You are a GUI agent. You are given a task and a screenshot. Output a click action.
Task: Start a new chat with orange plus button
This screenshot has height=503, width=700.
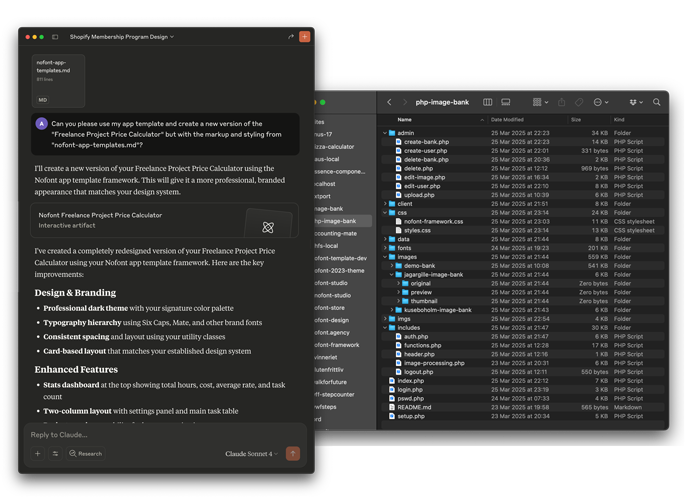pyautogui.click(x=304, y=37)
